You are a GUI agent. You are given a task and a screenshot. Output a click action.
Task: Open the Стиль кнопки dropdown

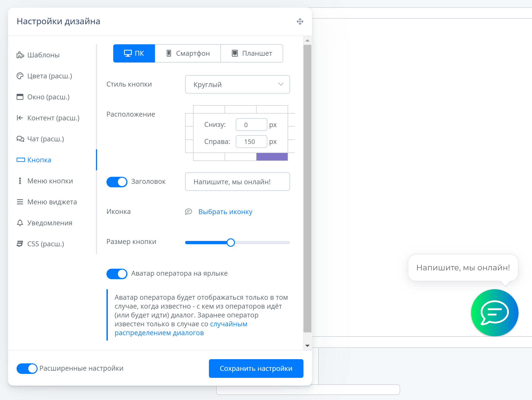click(x=237, y=84)
